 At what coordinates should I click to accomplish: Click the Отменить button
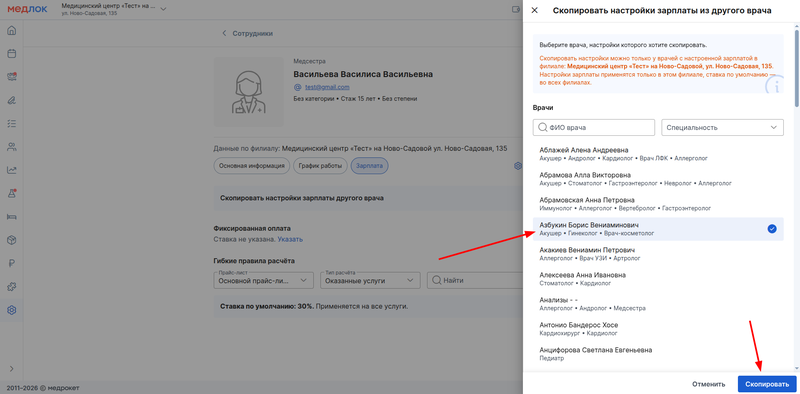click(x=708, y=384)
